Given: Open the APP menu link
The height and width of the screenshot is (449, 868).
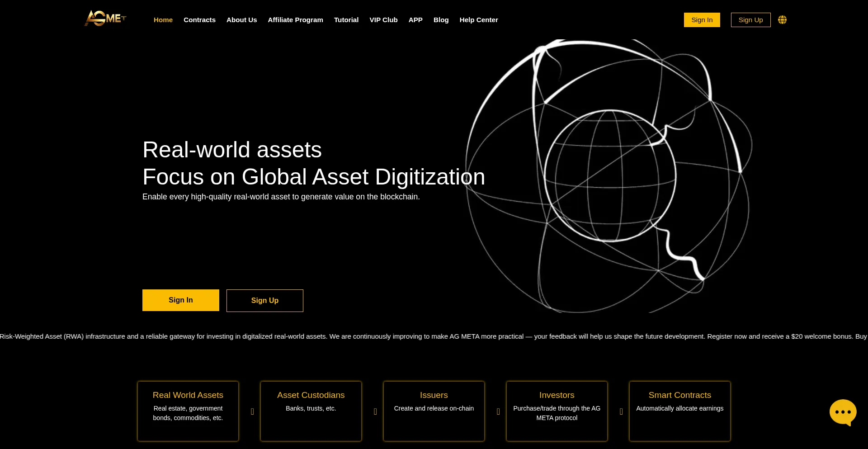Looking at the screenshot, I should coord(415,20).
